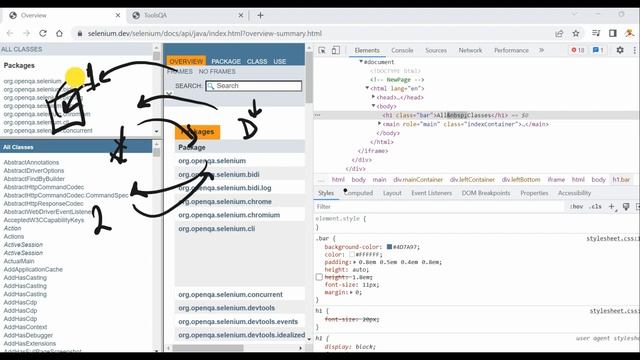Activate DevTools inspect element picker

coord(322,50)
